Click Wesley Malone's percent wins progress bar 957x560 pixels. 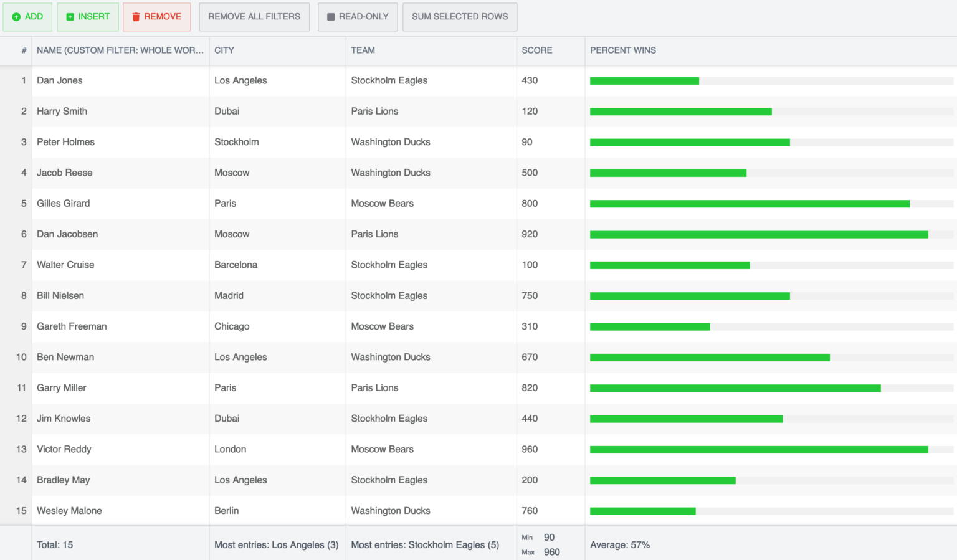(643, 510)
